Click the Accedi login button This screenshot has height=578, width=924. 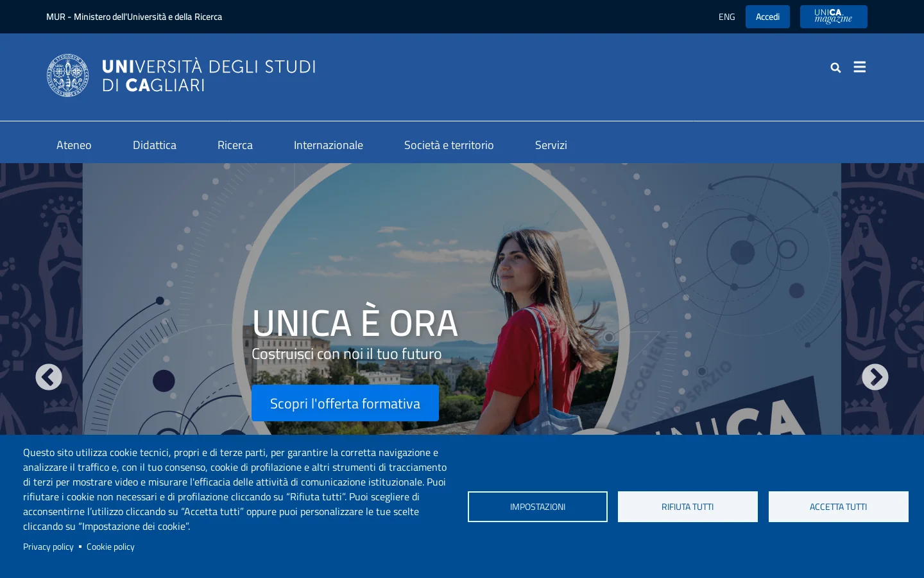(x=767, y=17)
